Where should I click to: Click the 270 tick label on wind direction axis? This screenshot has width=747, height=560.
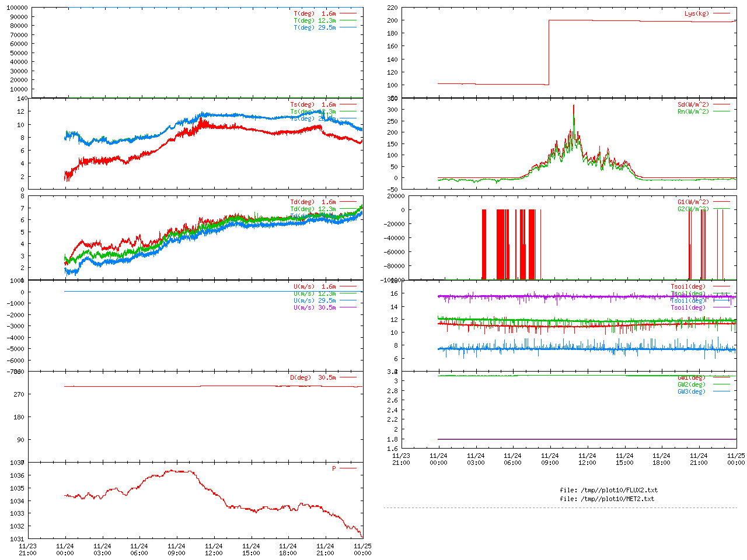[x=19, y=394]
